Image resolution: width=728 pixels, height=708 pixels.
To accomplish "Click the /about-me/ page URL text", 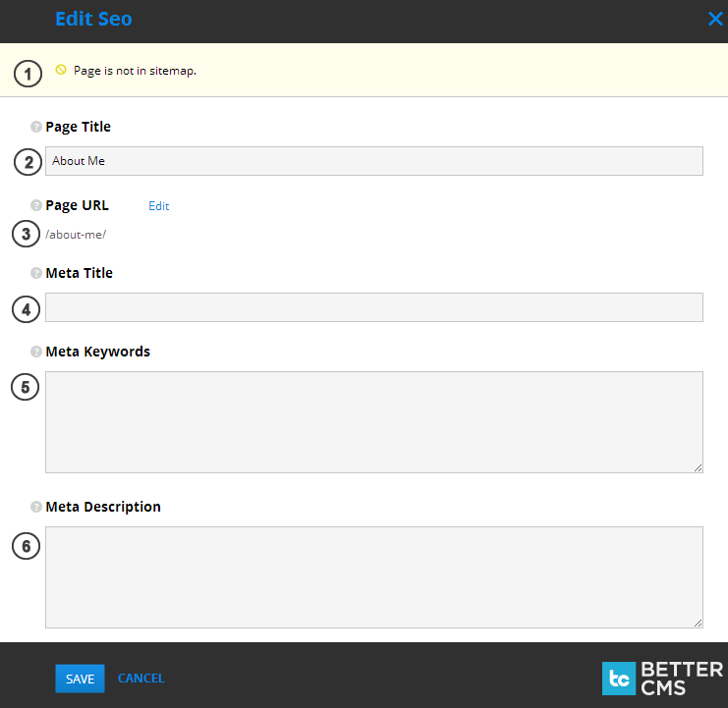I will pyautogui.click(x=76, y=235).
